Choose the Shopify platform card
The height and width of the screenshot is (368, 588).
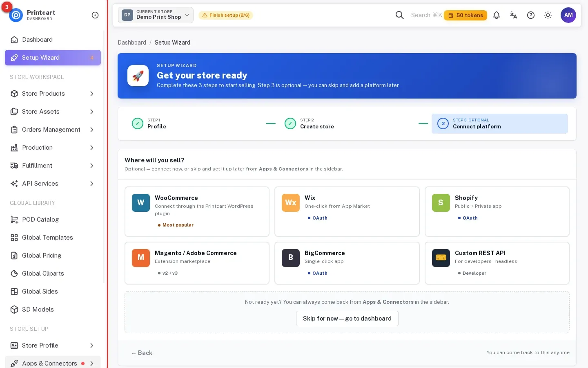click(497, 211)
